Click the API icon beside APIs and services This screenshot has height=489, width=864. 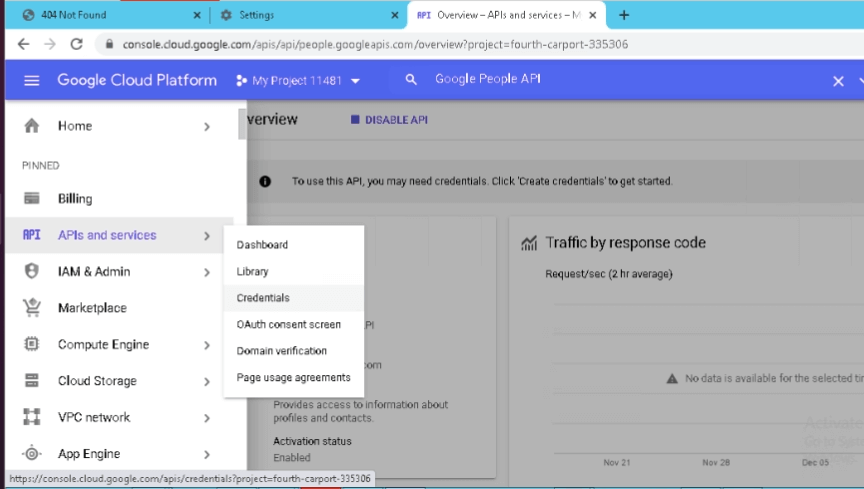click(x=31, y=235)
